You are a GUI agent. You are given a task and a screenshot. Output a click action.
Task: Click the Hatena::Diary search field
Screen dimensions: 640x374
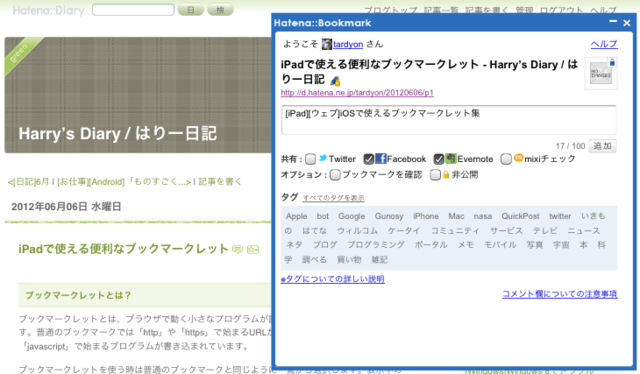tap(133, 10)
